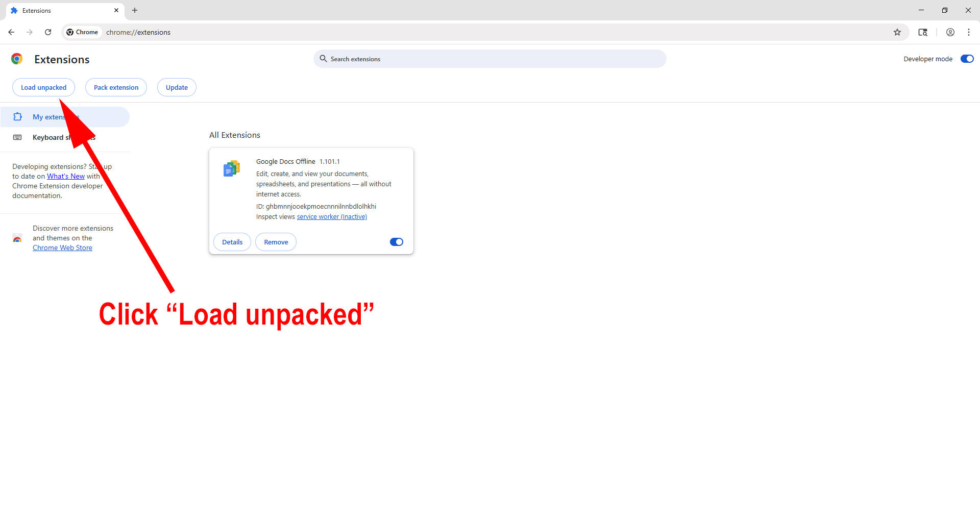Click the back navigation arrow
Viewport: 980px width, 520px height.
(x=11, y=32)
